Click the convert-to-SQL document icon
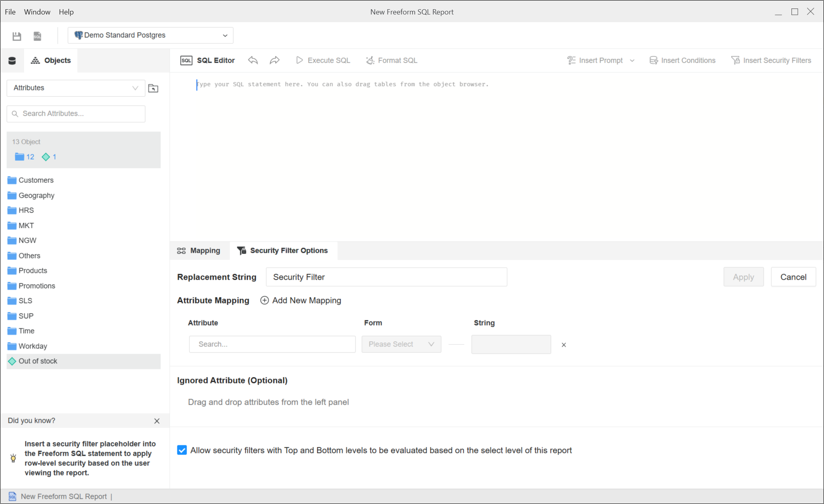This screenshot has width=824, height=504. click(x=37, y=36)
